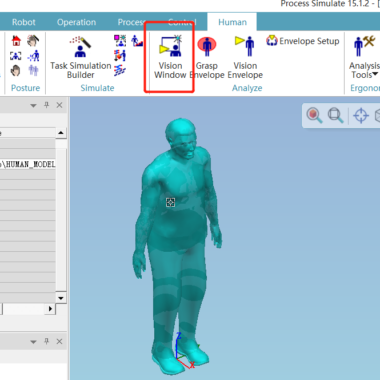Image resolution: width=380 pixels, height=380 pixels.
Task: Click the walking person with dots icon
Action: 33,56
